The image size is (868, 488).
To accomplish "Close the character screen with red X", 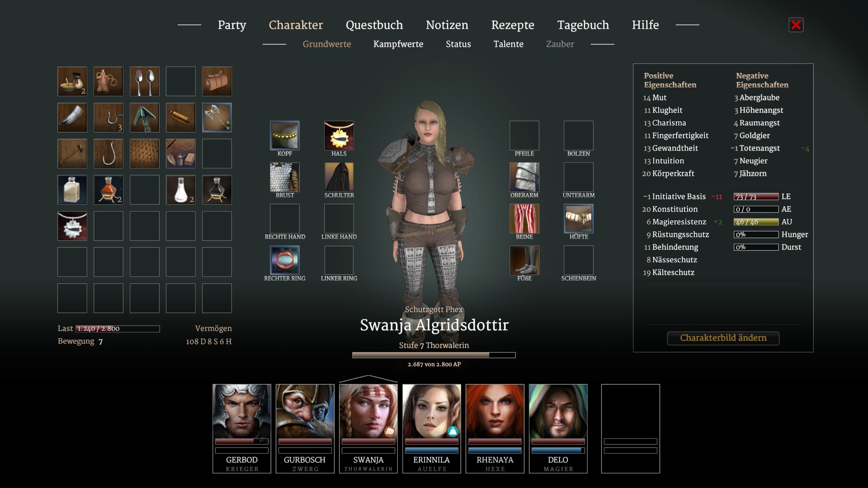I will pyautogui.click(x=796, y=25).
